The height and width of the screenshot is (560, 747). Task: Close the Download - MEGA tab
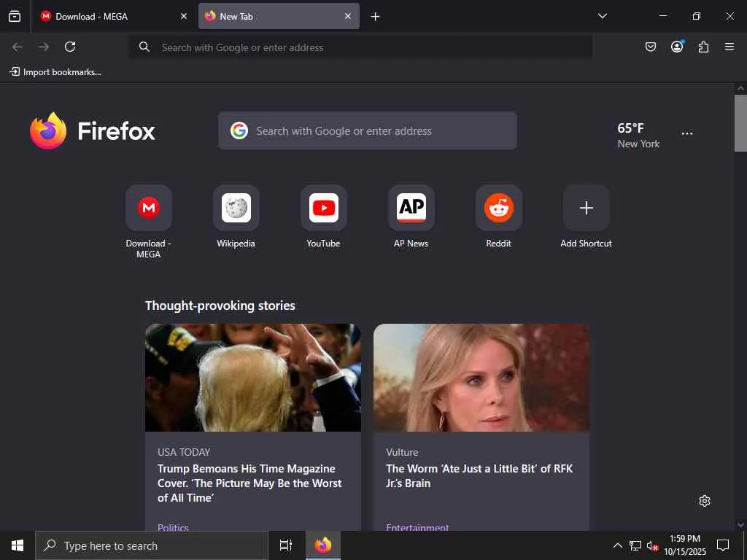[183, 16]
